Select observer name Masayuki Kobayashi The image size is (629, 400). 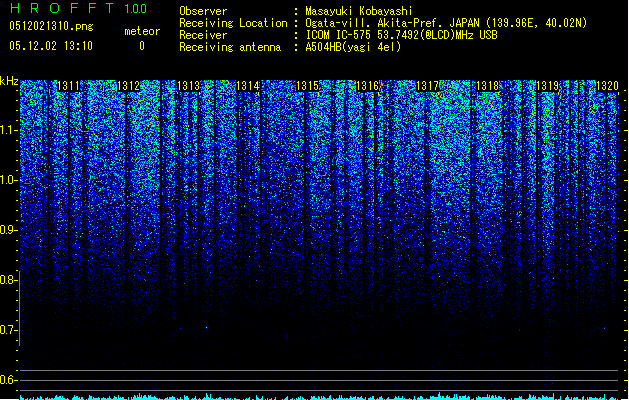[x=359, y=11]
